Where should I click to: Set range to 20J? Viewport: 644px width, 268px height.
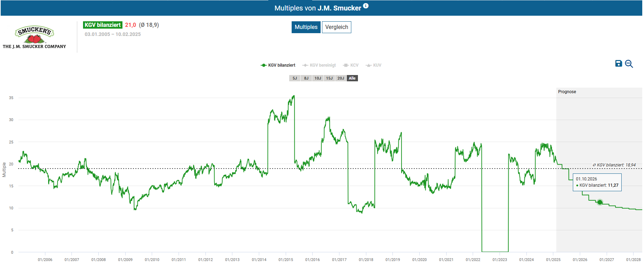click(341, 78)
